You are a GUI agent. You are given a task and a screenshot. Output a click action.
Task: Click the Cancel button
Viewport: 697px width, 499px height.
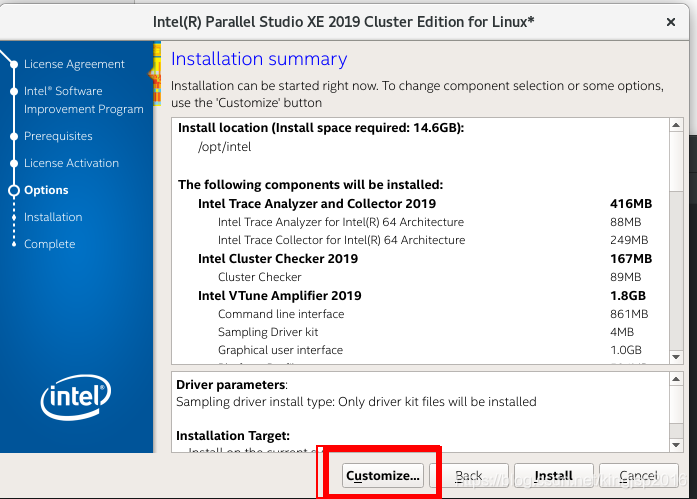638,475
